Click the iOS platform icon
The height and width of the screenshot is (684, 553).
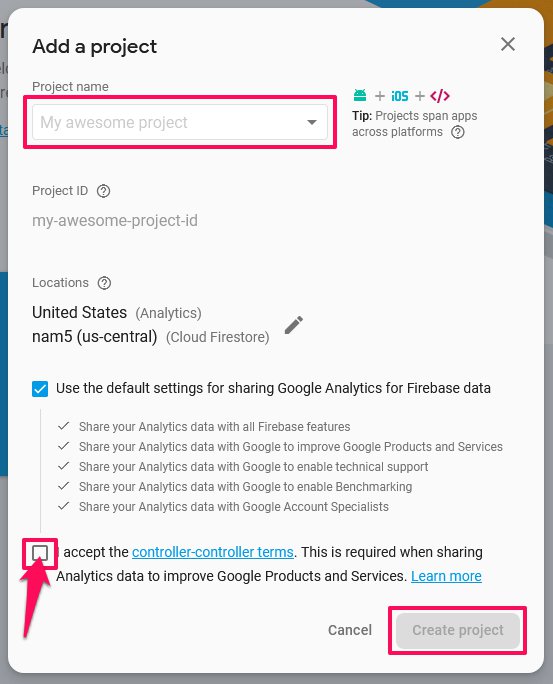tap(399, 96)
